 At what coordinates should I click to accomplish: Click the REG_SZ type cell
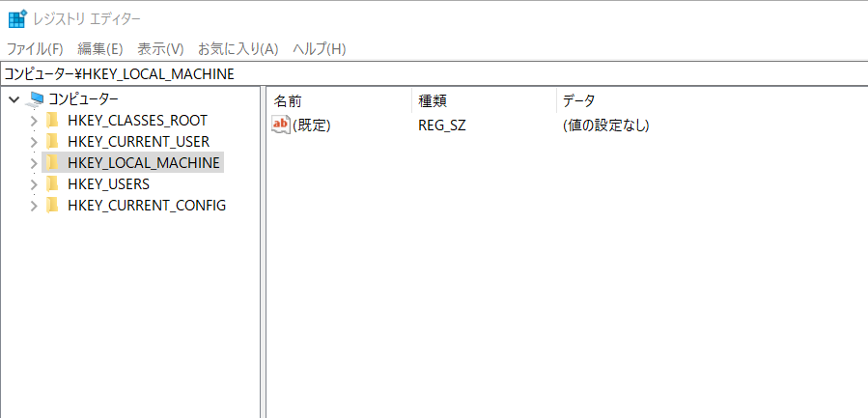pyautogui.click(x=442, y=125)
